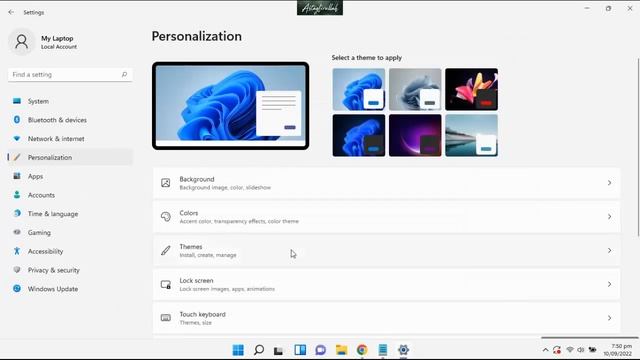Image resolution: width=640 pixels, height=360 pixels.
Task: Click the My Laptop Local Account name
Action: coord(58,42)
